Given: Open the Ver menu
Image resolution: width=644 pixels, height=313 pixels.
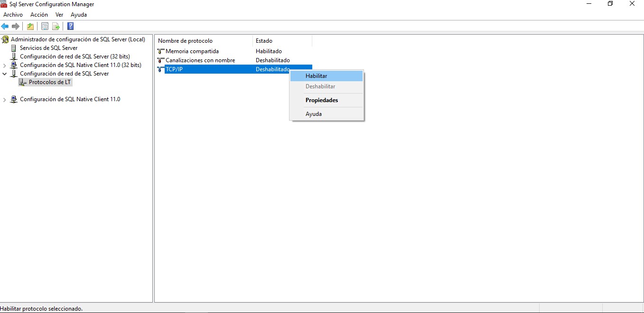Looking at the screenshot, I should pyautogui.click(x=59, y=15).
